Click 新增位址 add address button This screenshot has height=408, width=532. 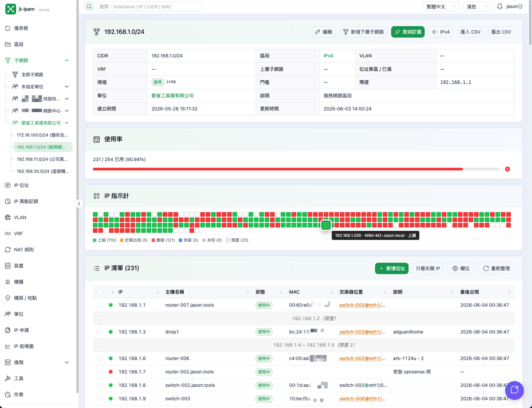point(392,269)
